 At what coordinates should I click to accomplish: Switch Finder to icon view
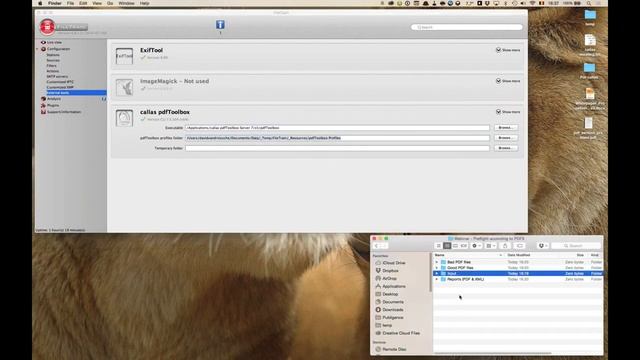coord(438,246)
